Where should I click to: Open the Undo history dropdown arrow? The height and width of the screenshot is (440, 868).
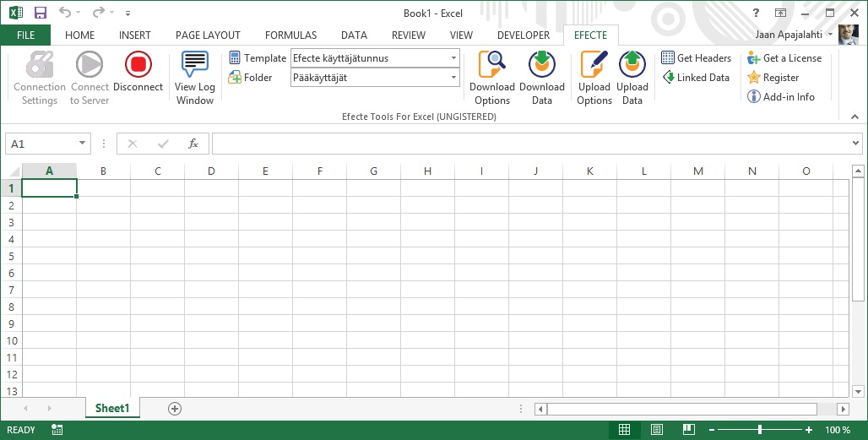click(78, 12)
